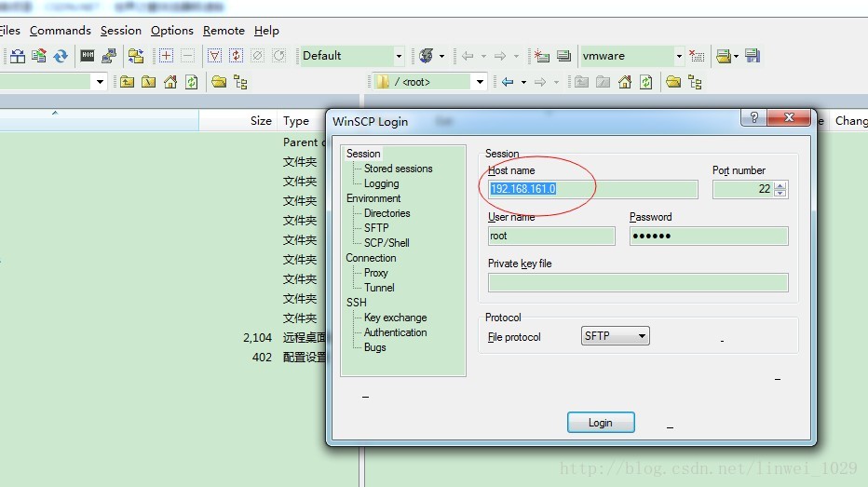Screen dimensions: 868x487
Task: Open the Session menu
Action: click(121, 31)
